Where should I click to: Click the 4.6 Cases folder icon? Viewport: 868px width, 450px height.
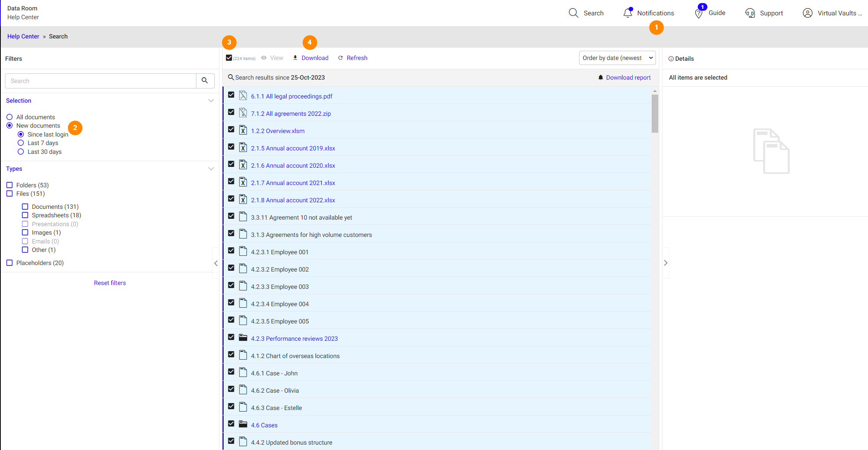click(243, 424)
